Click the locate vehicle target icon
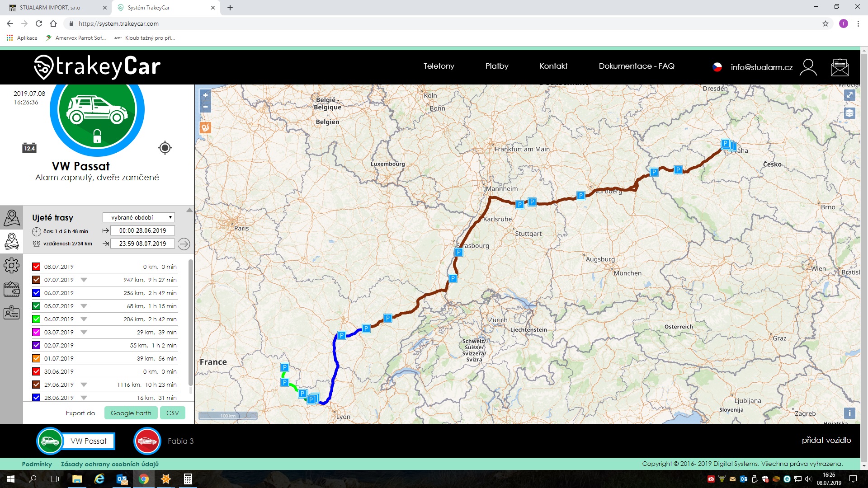The image size is (868, 488). pyautogui.click(x=165, y=148)
